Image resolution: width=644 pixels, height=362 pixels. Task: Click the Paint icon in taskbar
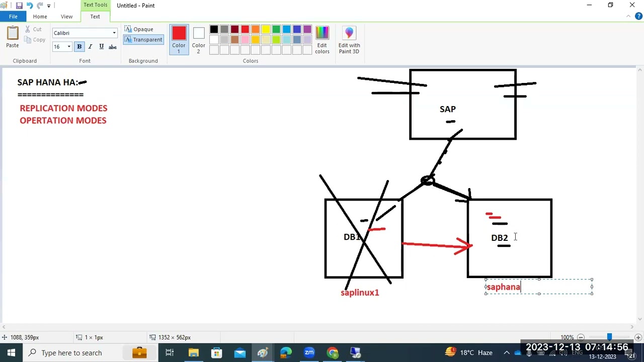tap(263, 353)
